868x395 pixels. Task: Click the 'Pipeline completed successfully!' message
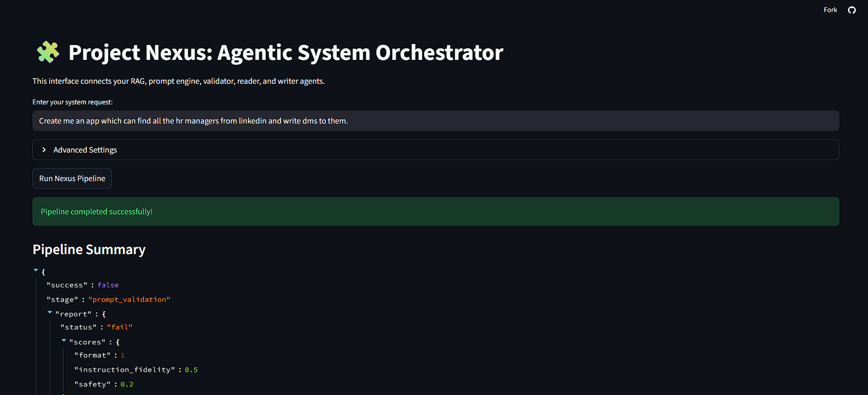[97, 212]
